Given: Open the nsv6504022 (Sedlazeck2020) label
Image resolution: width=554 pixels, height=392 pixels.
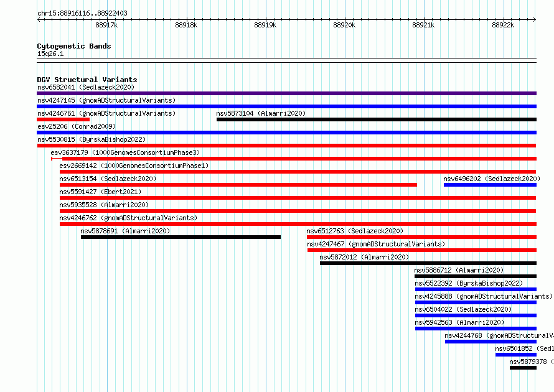Looking at the screenshot, I should pyautogui.click(x=463, y=309).
